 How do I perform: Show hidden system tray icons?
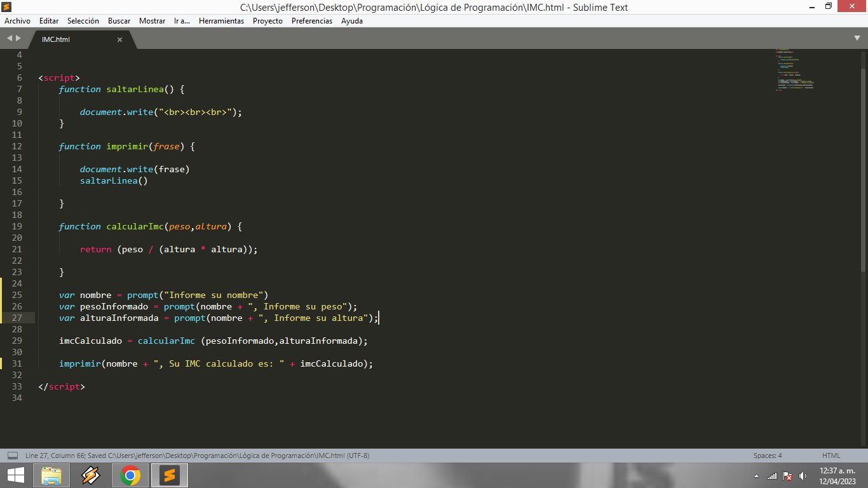(x=756, y=476)
